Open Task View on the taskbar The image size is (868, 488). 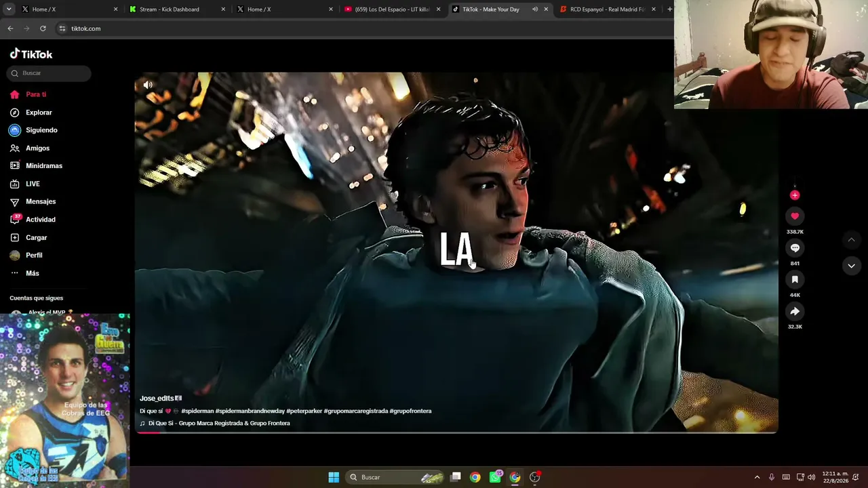[x=456, y=477]
